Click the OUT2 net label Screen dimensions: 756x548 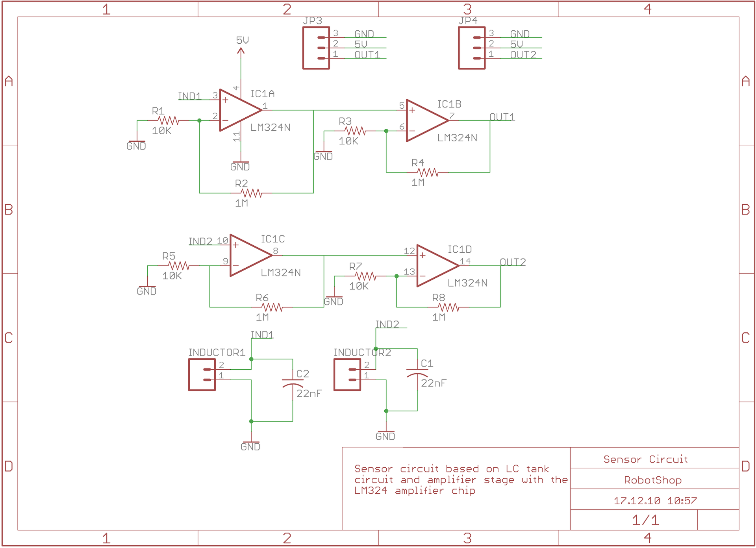pyautogui.click(x=512, y=262)
